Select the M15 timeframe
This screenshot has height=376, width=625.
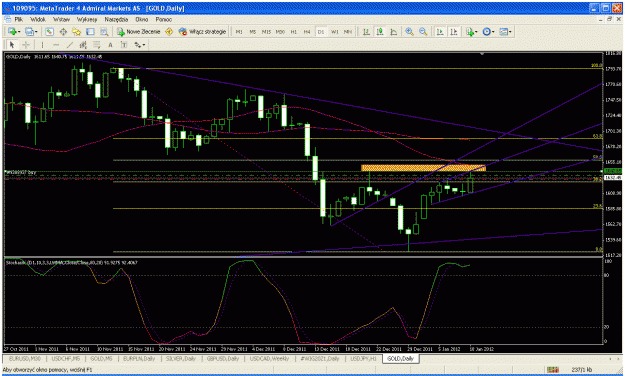coord(266,32)
